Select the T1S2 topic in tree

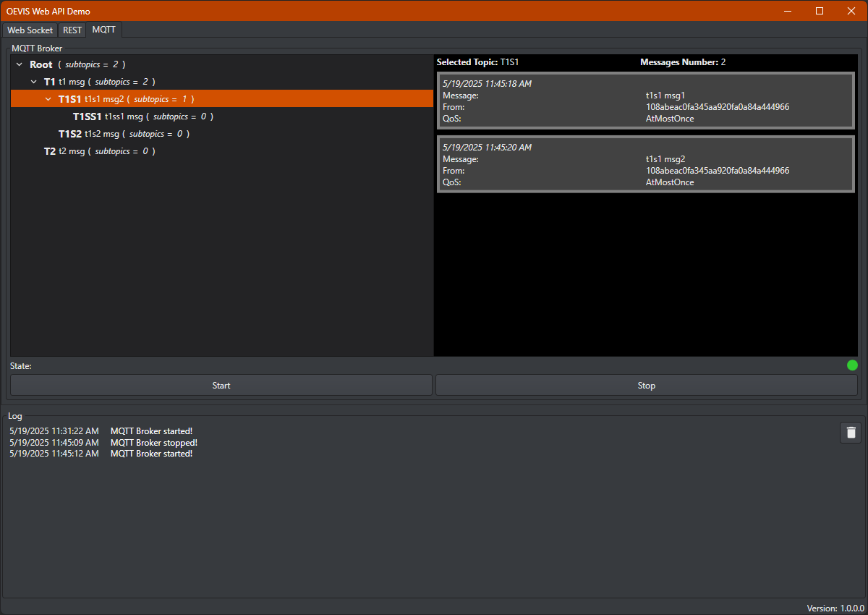click(x=70, y=134)
